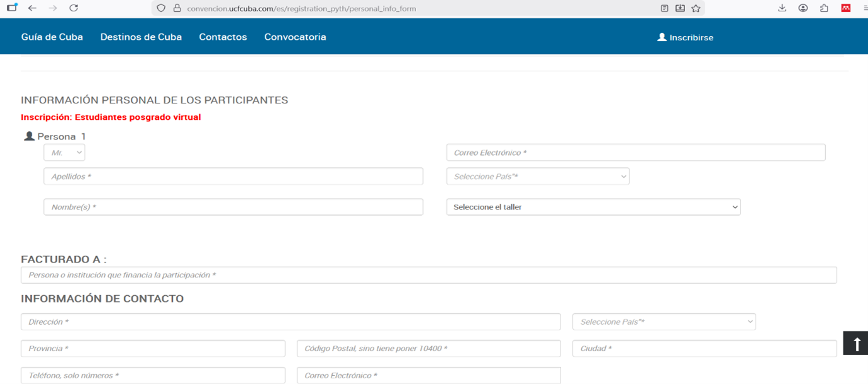868x384 pixels.
Task: Click the browser back arrow
Action: pyautogui.click(x=32, y=8)
